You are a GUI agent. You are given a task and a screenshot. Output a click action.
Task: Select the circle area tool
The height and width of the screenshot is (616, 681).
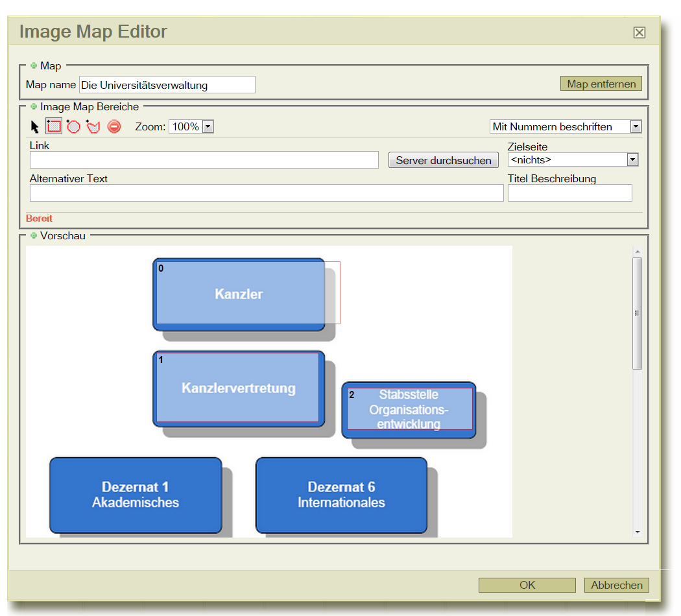(73, 126)
